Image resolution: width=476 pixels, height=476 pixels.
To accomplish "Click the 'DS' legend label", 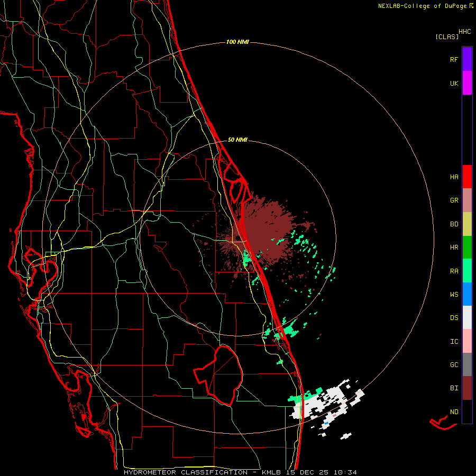I will pos(454,318).
